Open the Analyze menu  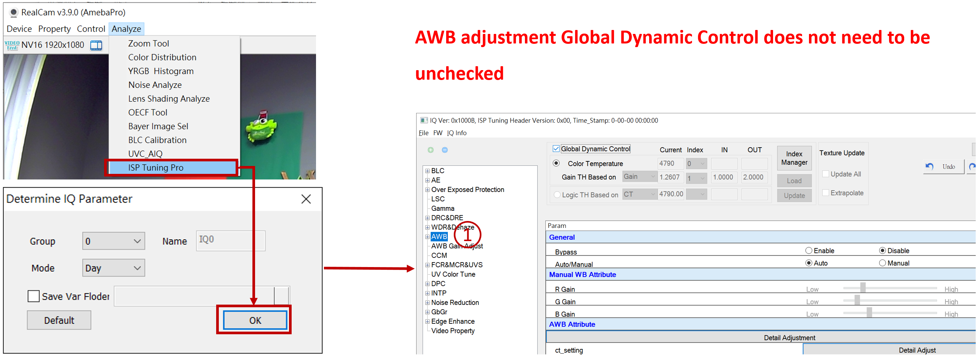tap(126, 29)
